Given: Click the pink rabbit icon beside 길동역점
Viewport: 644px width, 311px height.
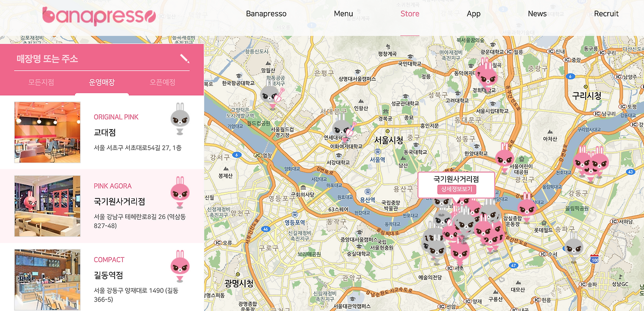Looking at the screenshot, I should tap(180, 267).
